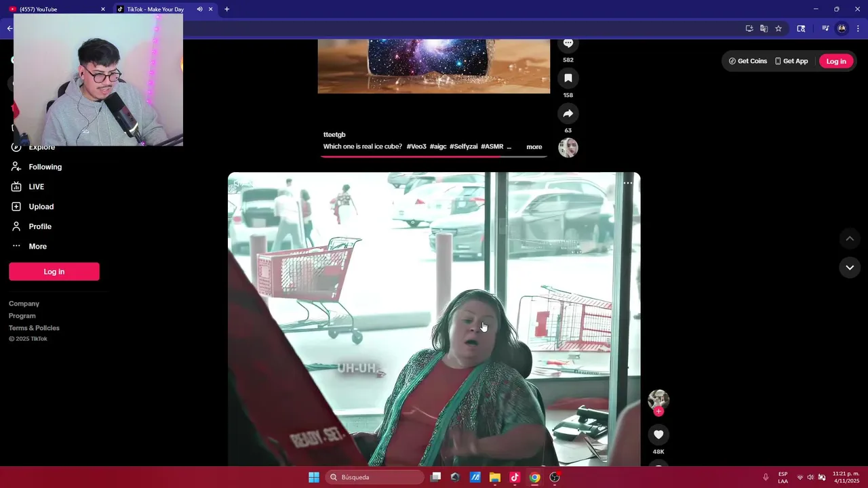
Task: Share the ice cube video showing 63
Action: (568, 113)
